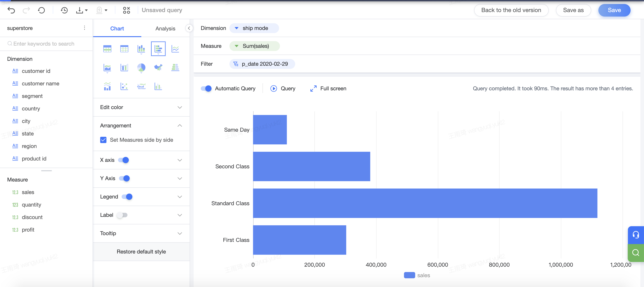Screen dimensions: 644x287
Task: Open the ship mode dimension dropdown
Action: click(x=236, y=28)
